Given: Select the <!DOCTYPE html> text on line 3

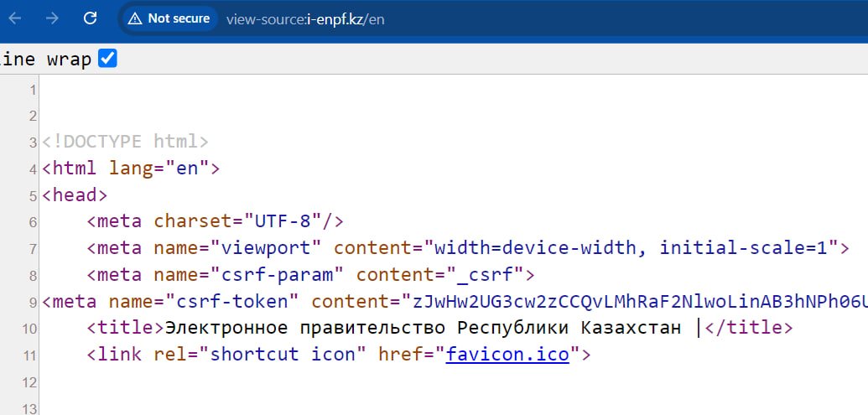Looking at the screenshot, I should 126,142.
